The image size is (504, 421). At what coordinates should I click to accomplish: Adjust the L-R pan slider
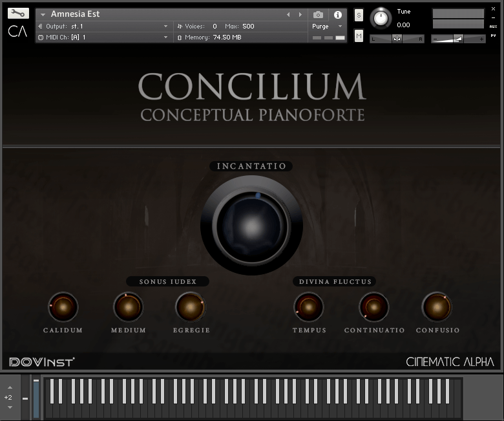click(x=397, y=39)
